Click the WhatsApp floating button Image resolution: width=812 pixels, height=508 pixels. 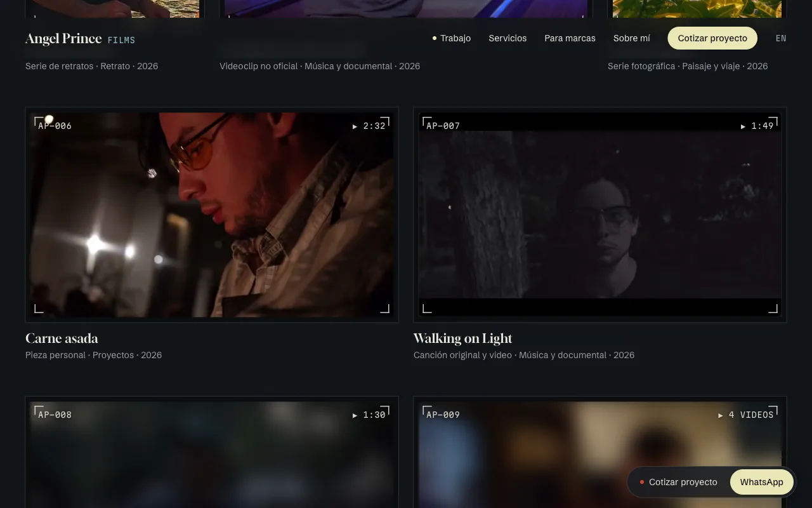point(761,482)
